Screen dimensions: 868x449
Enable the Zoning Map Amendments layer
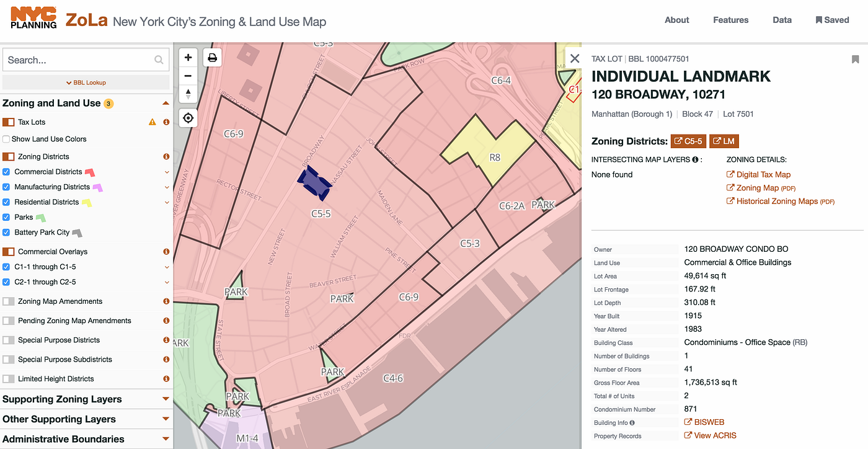(9, 301)
